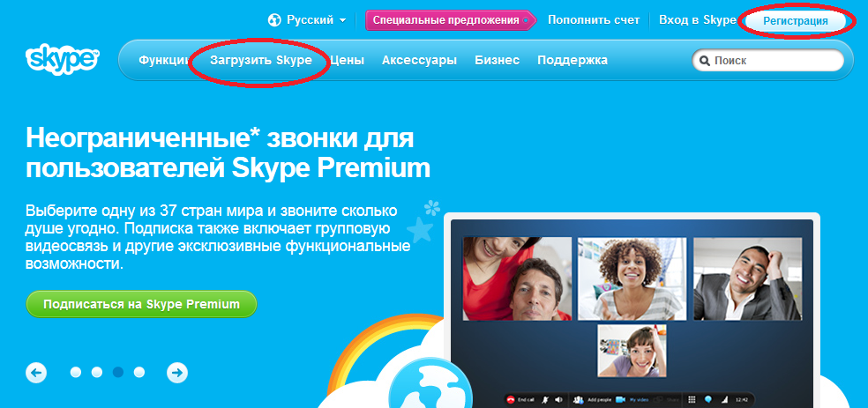The width and height of the screenshot is (868, 408).
Task: Click Пополнить счет link
Action: (594, 20)
